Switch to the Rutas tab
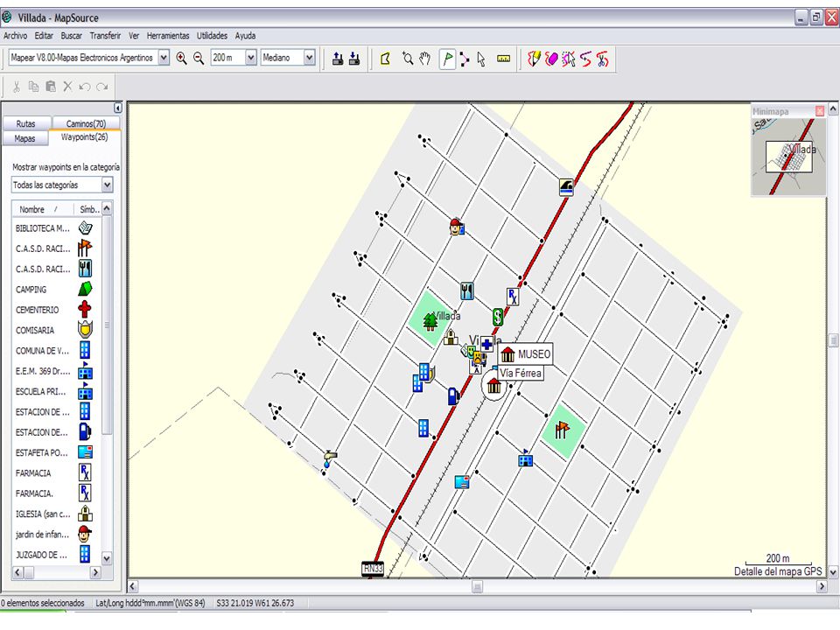This screenshot has width=840, height=630. [25, 123]
